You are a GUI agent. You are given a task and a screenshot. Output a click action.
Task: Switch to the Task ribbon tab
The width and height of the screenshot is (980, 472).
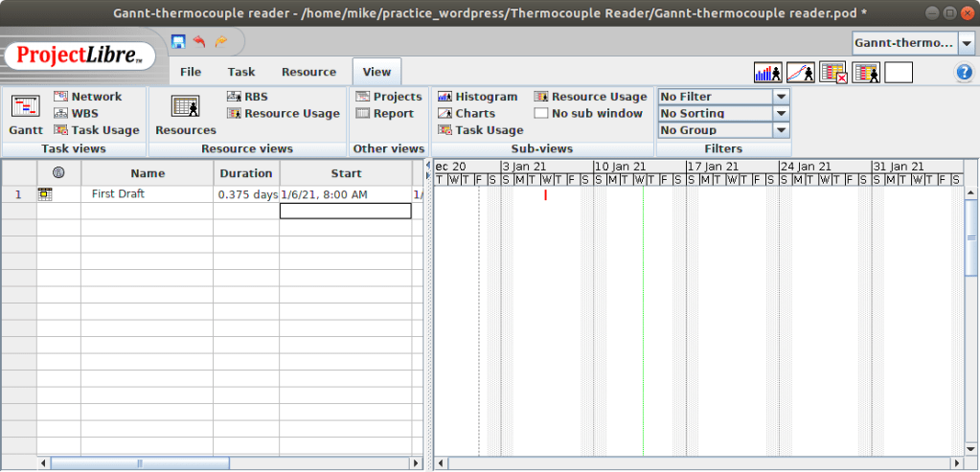241,72
